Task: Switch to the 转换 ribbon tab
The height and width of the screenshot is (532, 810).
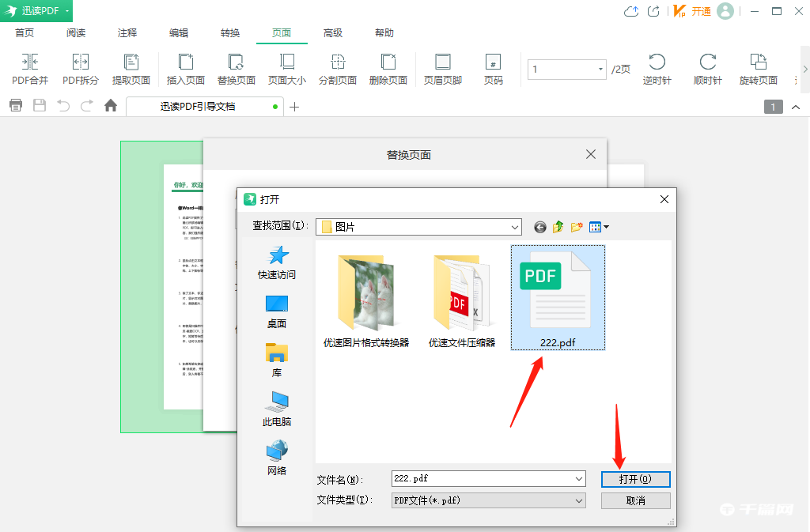Action: [x=229, y=32]
